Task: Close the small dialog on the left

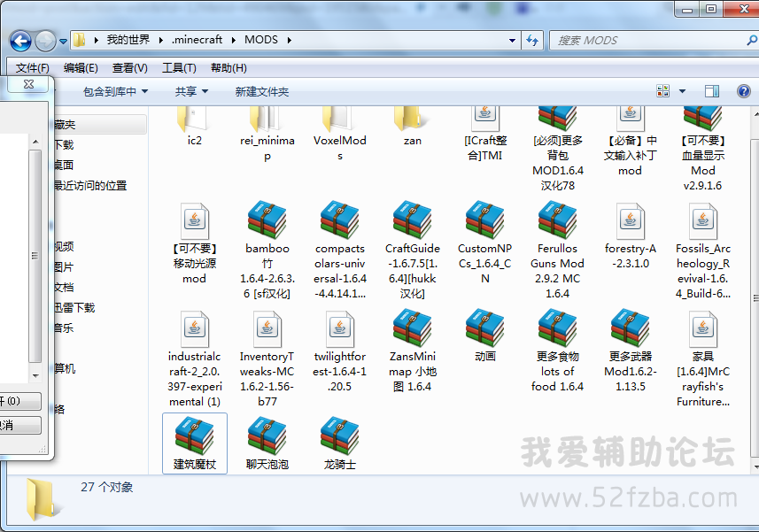Action: click(x=28, y=84)
